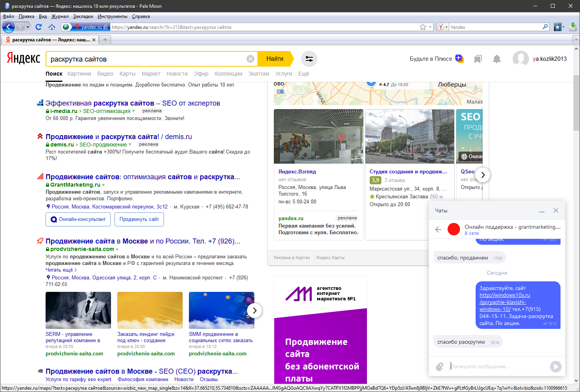Click the Yandex Plus badge icon
The width and height of the screenshot is (580, 392).
coord(459,58)
